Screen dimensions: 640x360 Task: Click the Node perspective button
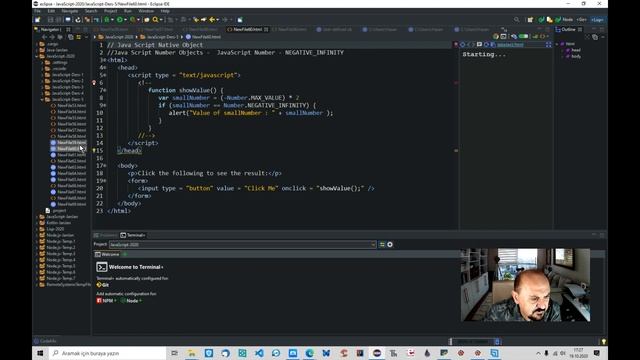pyautogui.click(x=564, y=20)
